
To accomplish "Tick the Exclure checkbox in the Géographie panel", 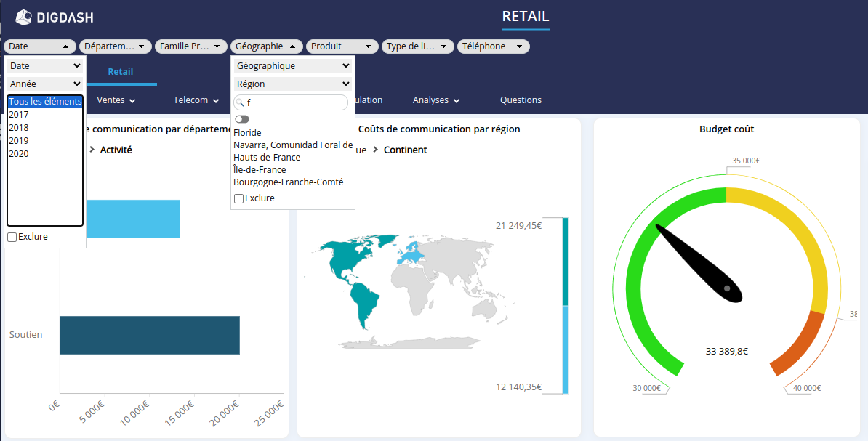I will click(x=239, y=198).
